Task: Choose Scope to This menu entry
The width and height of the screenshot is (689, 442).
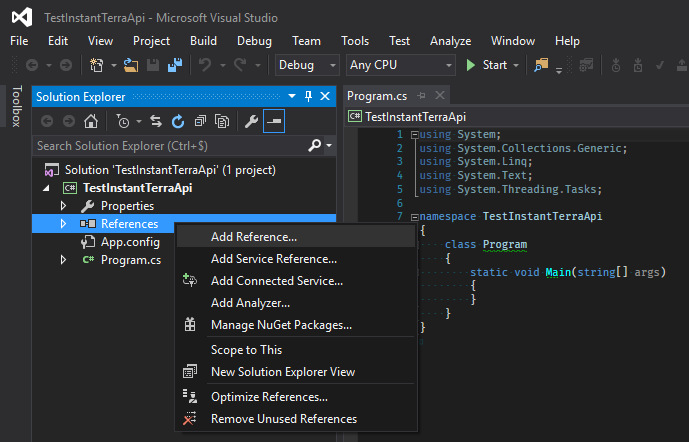Action: pos(296,350)
